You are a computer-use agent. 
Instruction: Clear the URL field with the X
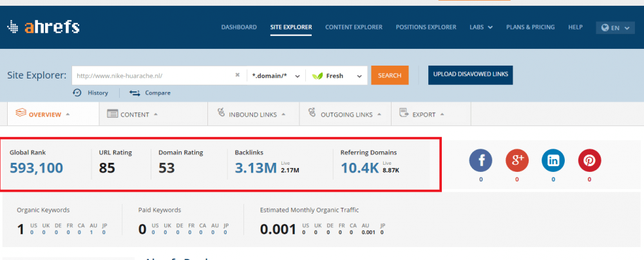pos(238,75)
